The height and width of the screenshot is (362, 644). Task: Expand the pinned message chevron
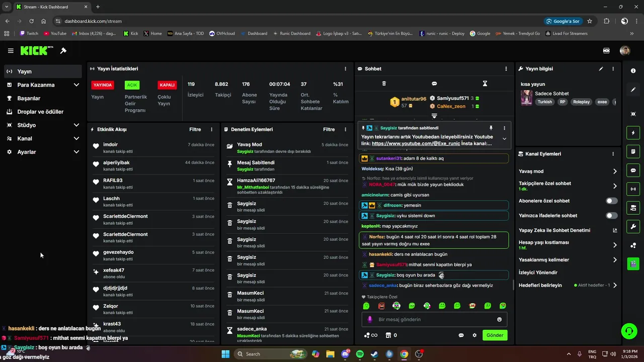[504, 139]
